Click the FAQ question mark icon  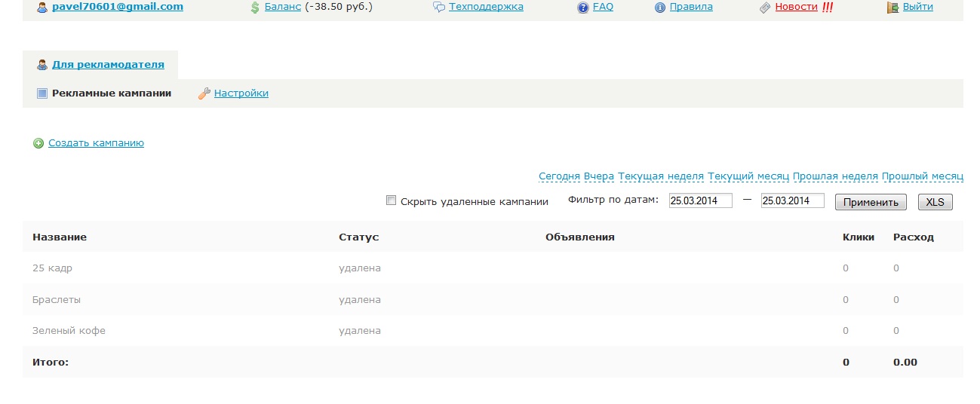click(583, 8)
